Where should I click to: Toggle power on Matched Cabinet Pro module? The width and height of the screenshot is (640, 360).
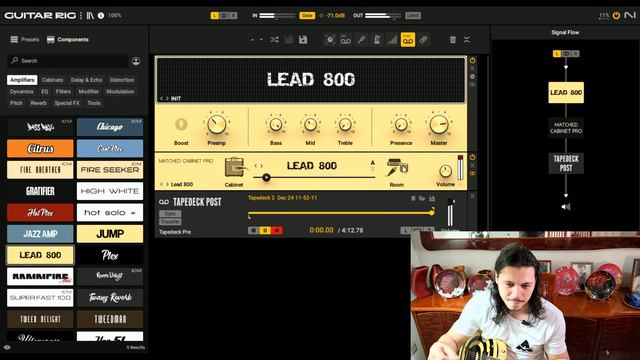click(x=472, y=157)
